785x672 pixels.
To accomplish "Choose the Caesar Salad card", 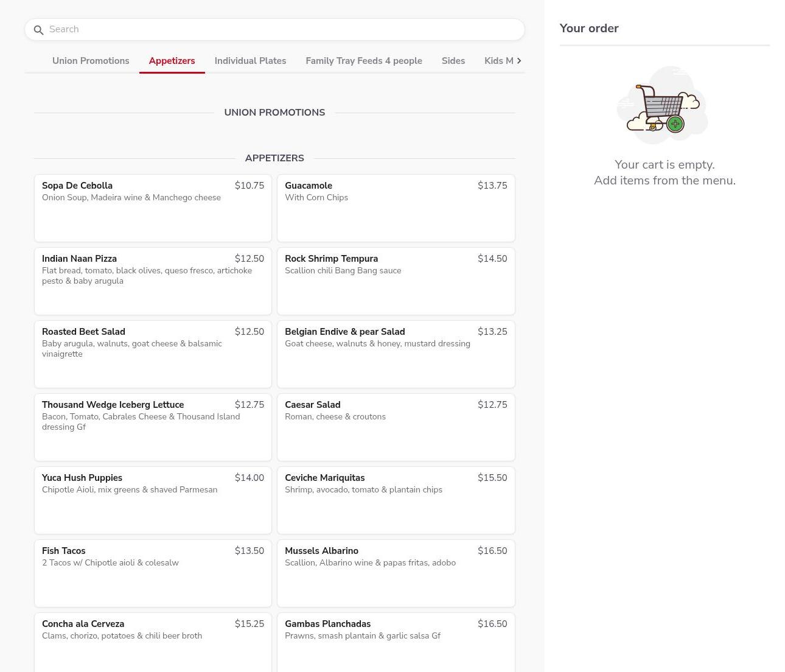I will [396, 427].
